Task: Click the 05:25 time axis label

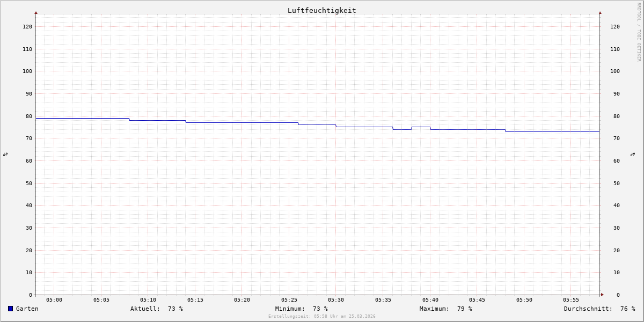Action: 289,299
